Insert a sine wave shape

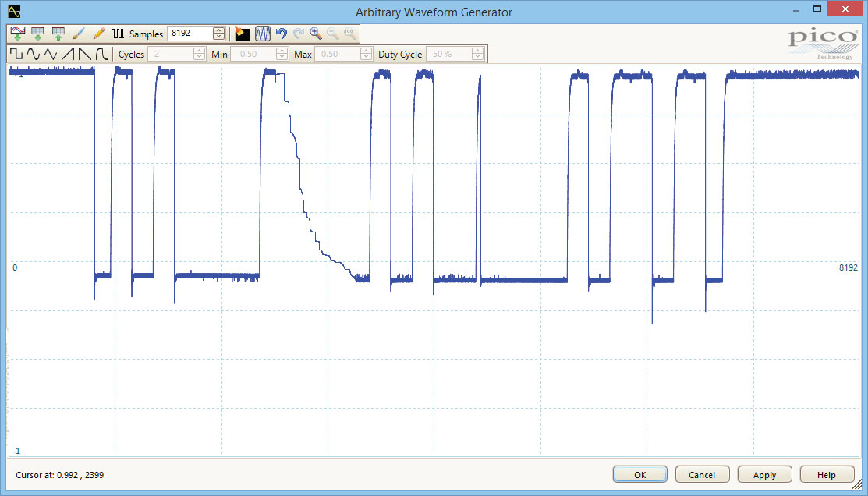point(34,54)
